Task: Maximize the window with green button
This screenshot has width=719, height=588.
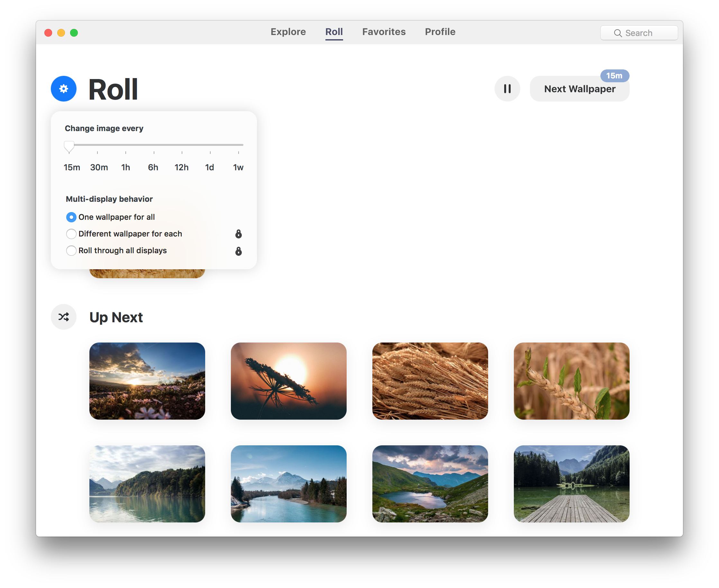Action: [x=74, y=33]
